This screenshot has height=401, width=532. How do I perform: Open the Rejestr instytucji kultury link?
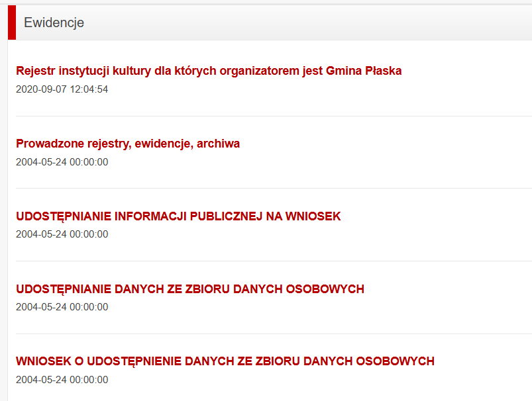click(208, 71)
